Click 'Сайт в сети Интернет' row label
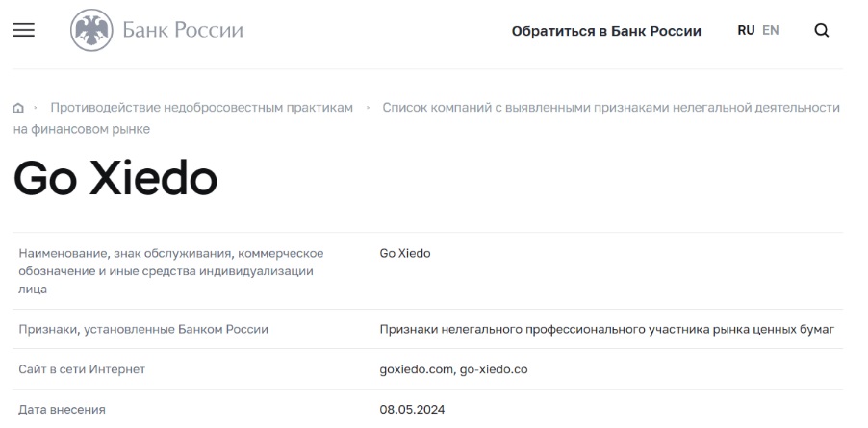The height and width of the screenshot is (428, 868). (x=82, y=369)
